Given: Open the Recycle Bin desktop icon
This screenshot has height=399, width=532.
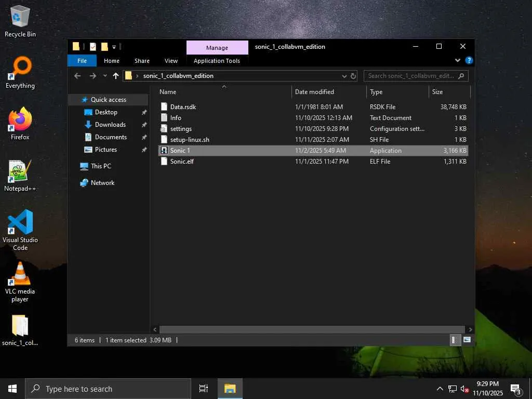Looking at the screenshot, I should (x=20, y=21).
